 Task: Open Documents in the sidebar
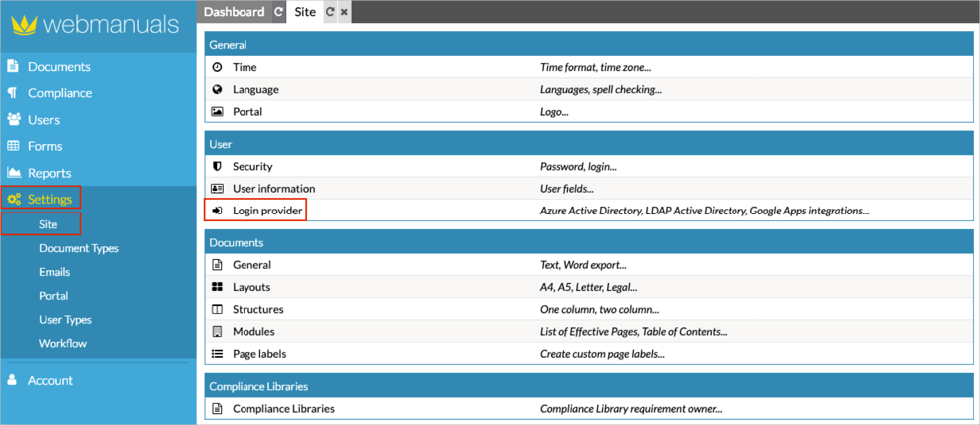point(59,67)
